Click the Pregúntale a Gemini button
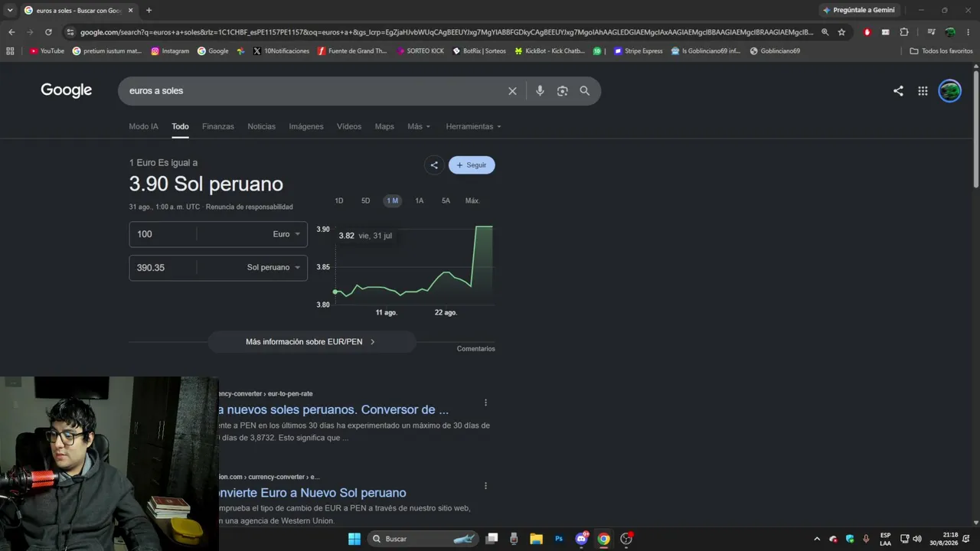This screenshot has height=551, width=980. [x=859, y=10]
